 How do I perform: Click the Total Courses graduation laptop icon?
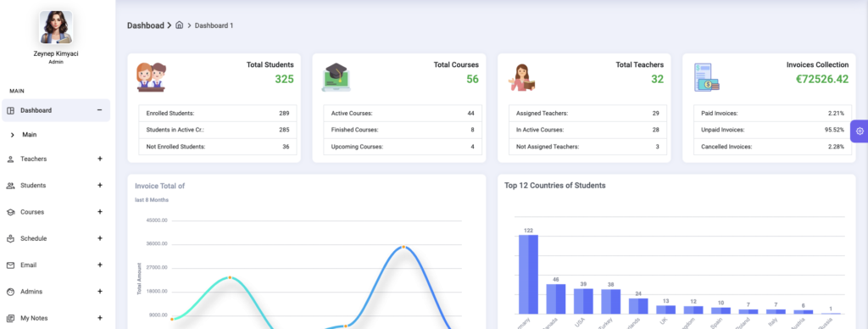point(337,77)
